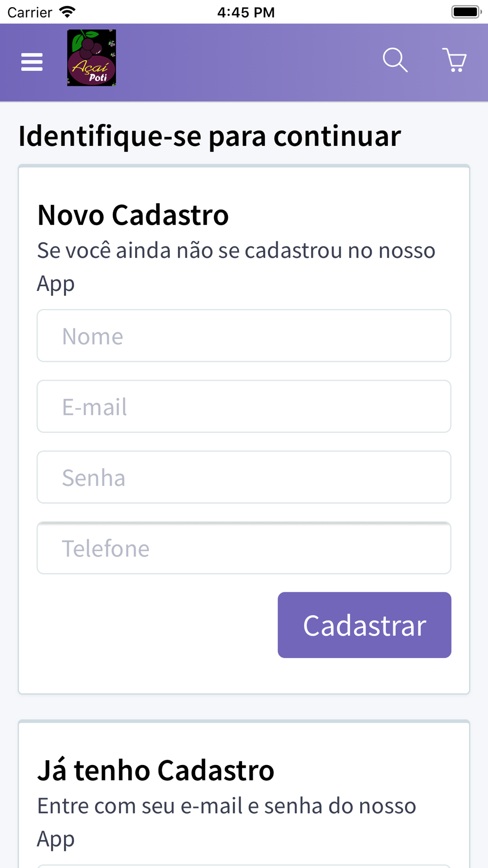
Task: Open the hamburger menu
Action: point(32,62)
